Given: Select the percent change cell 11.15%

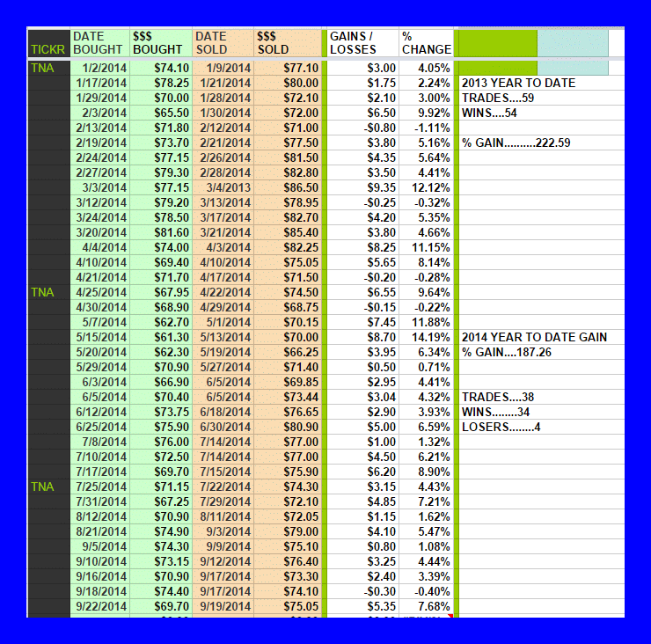Looking at the screenshot, I should click(426, 247).
